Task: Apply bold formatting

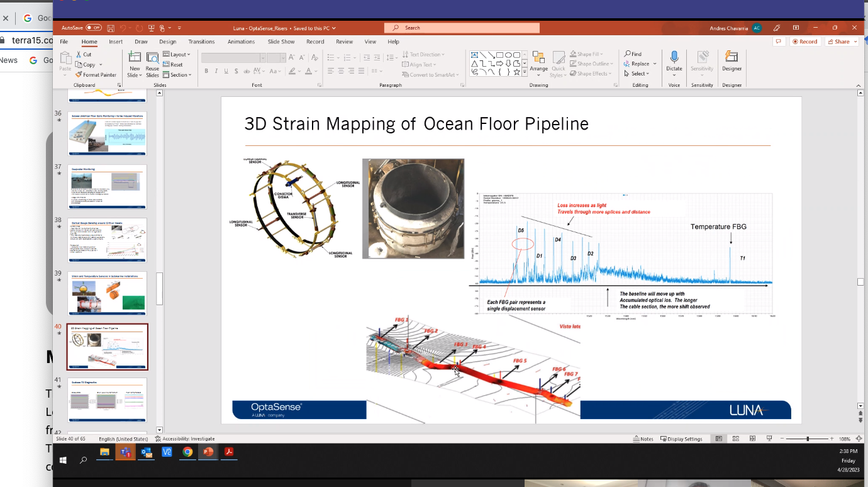Action: (x=206, y=71)
